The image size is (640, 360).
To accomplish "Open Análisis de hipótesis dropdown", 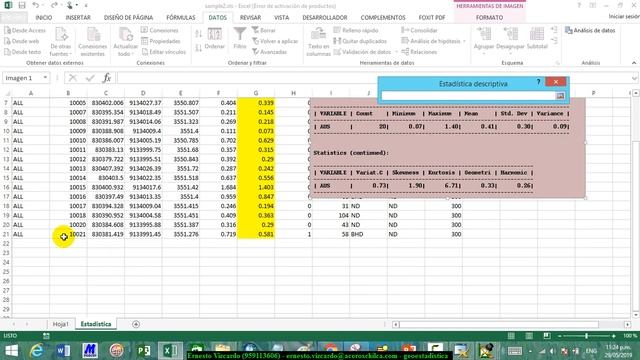I will click(x=433, y=41).
